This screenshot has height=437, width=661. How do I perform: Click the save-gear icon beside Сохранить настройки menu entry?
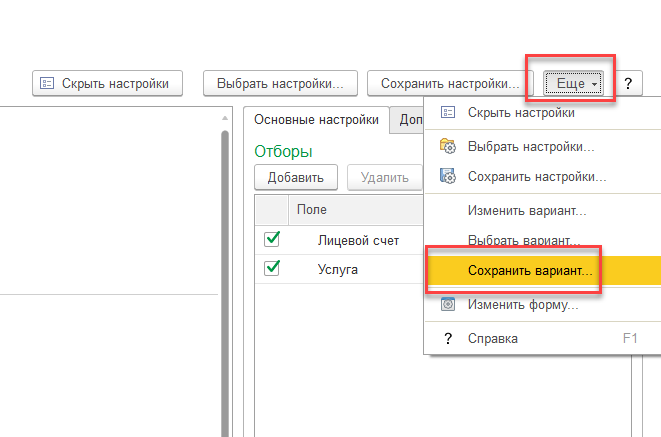coord(448,176)
